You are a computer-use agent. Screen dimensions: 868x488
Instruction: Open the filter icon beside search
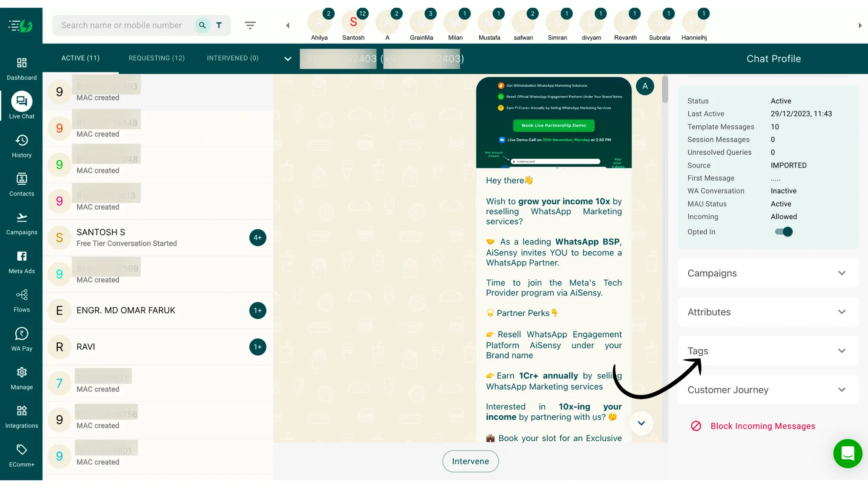[x=250, y=25]
